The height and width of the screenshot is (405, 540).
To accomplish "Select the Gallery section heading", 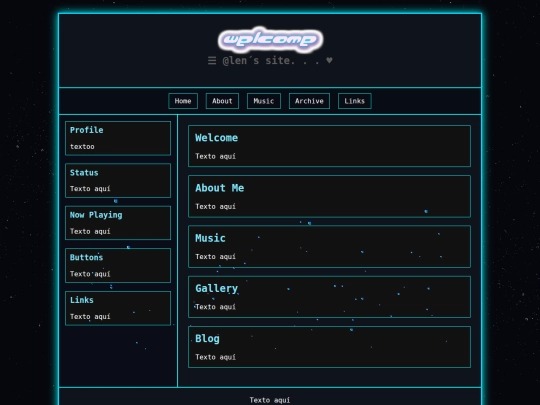I will click(x=217, y=289).
